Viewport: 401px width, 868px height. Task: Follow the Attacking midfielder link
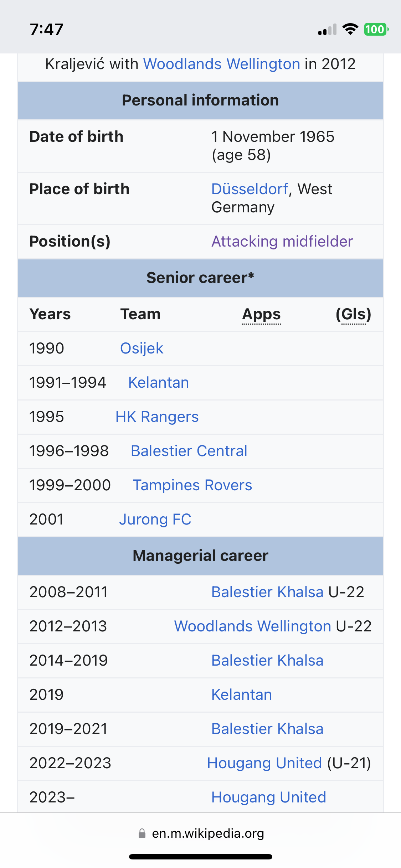pos(282,241)
